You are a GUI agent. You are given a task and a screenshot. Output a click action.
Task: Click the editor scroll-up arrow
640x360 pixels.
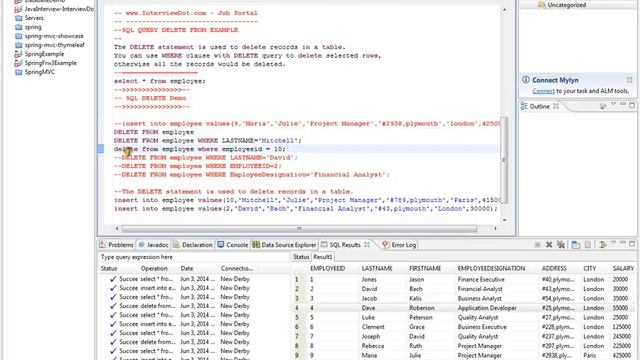click(x=504, y=9)
